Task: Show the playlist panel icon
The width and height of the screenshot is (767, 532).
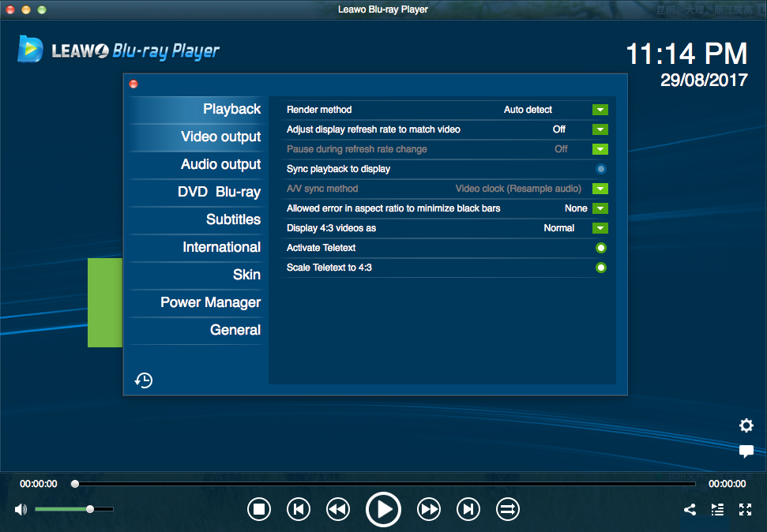Action: pyautogui.click(x=717, y=510)
